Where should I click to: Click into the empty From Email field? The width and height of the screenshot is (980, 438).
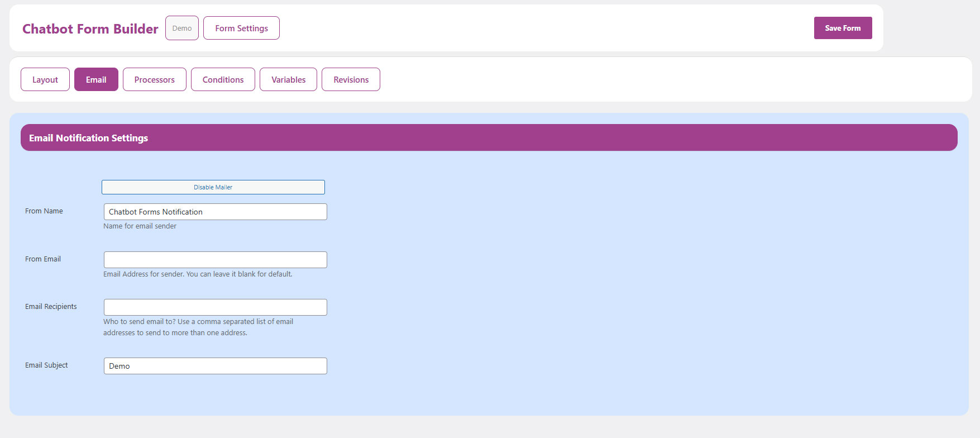215,260
